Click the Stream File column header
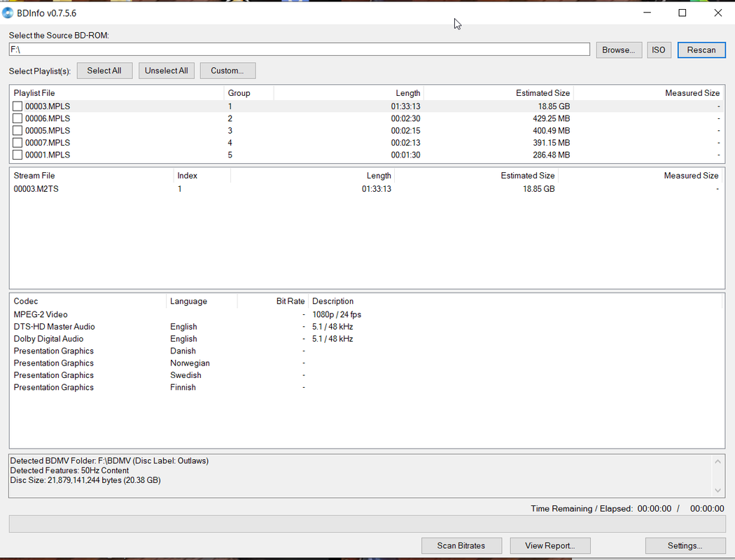This screenshot has height=560, width=735. (x=92, y=175)
